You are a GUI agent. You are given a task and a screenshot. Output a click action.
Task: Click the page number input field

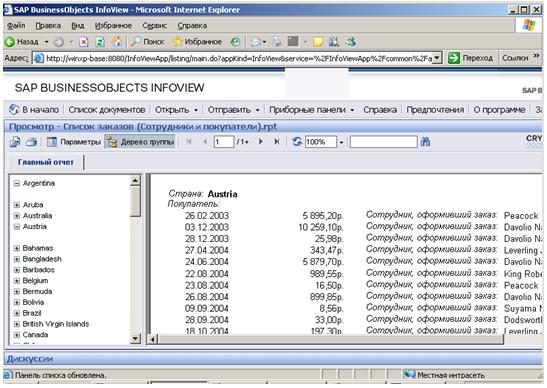tap(224, 142)
